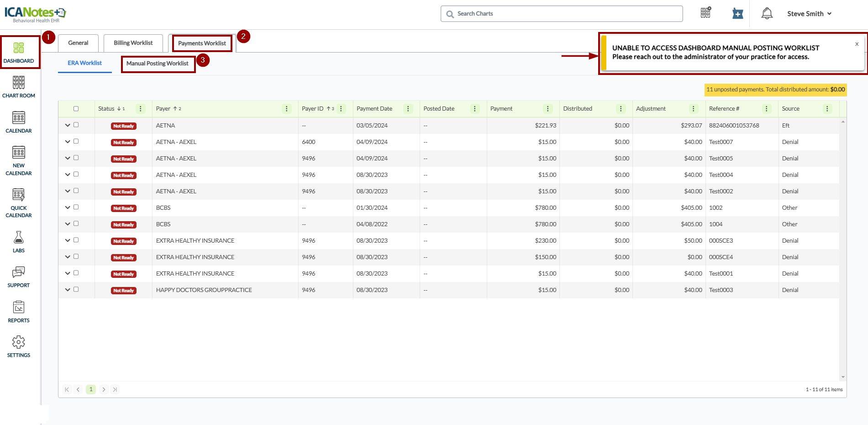Check the AETNA 03/05/2024 row checkbox

76,125
